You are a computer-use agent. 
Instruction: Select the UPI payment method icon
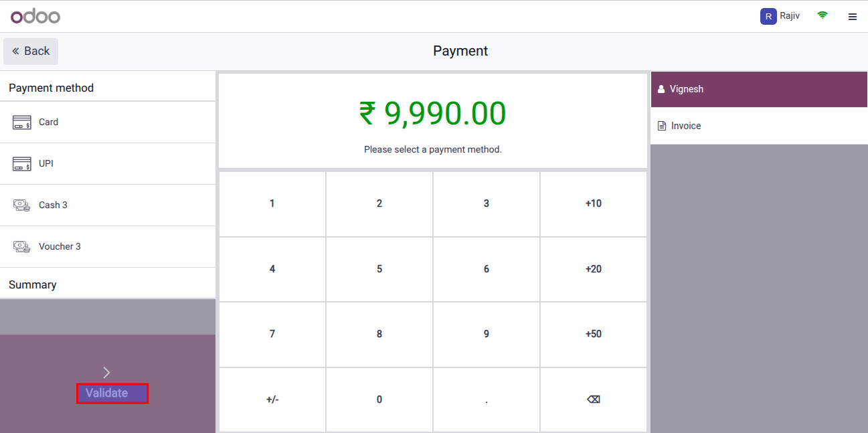click(x=21, y=163)
